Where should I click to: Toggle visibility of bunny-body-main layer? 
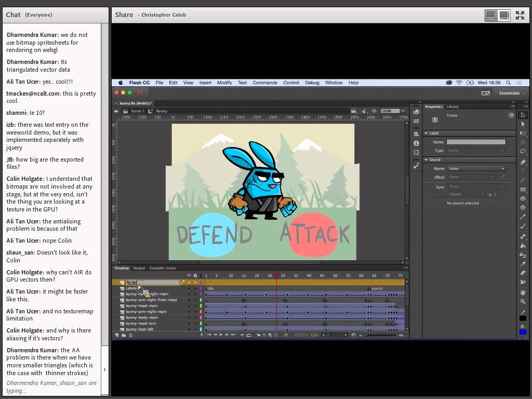tap(189, 317)
